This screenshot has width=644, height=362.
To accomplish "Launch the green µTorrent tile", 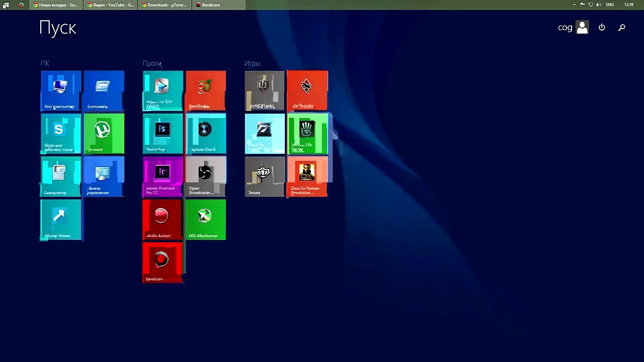I will click(104, 134).
